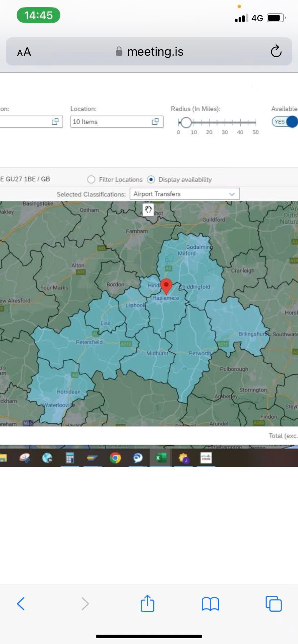
Task: Click the Waterlooville label on the map
Action: tap(59, 405)
